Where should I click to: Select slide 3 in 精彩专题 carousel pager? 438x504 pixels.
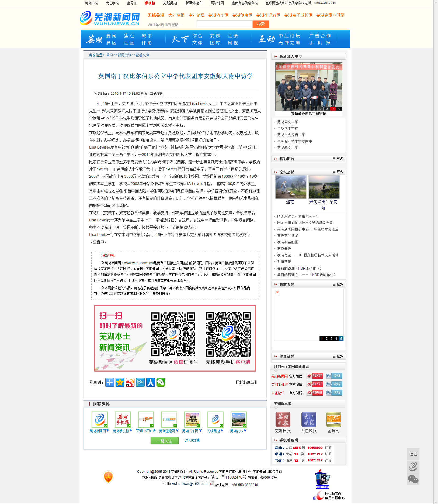pyautogui.click(x=331, y=338)
